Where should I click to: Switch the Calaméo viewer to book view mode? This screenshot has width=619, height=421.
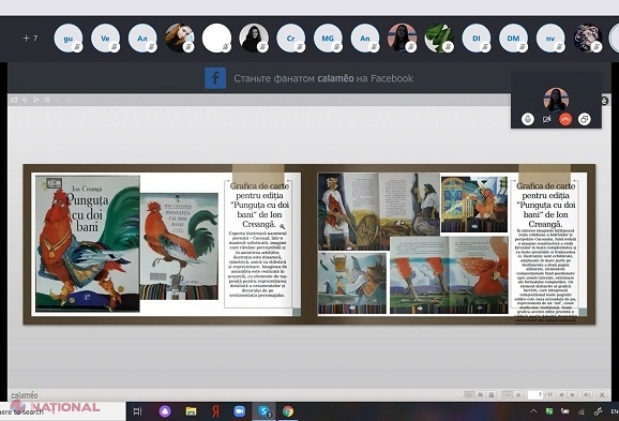pyautogui.click(x=469, y=395)
